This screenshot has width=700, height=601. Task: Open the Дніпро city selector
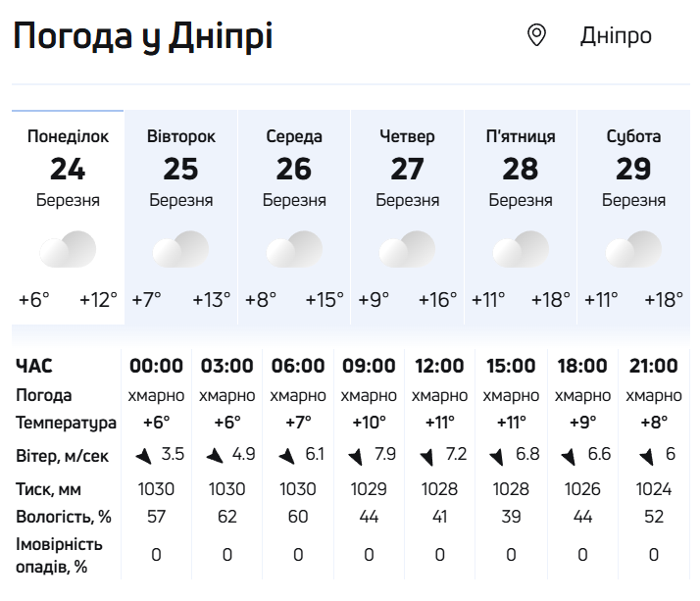coord(616,36)
